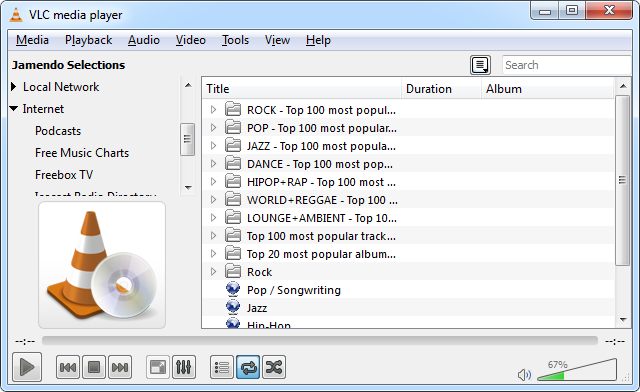Select Podcasts in the sidebar
The image size is (640, 392).
(58, 131)
